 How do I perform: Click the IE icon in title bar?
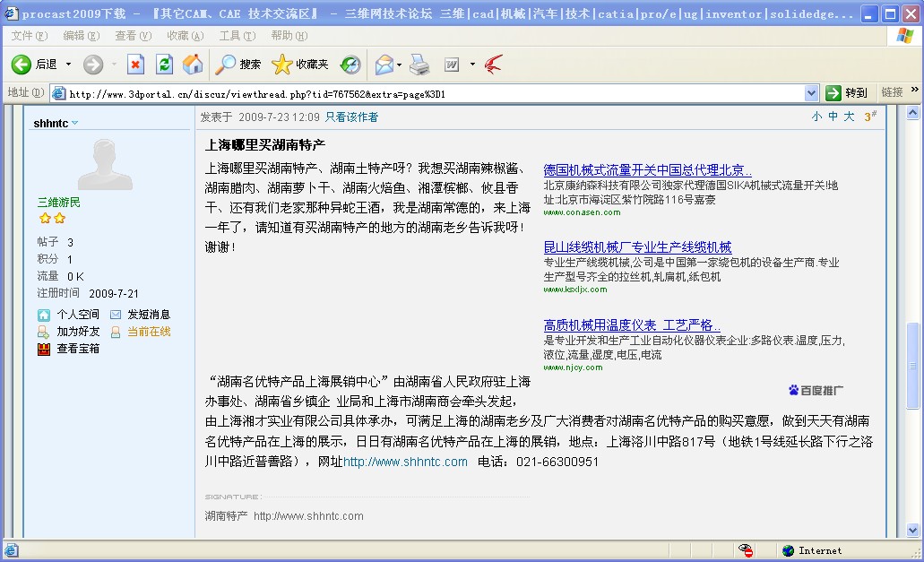click(11, 13)
